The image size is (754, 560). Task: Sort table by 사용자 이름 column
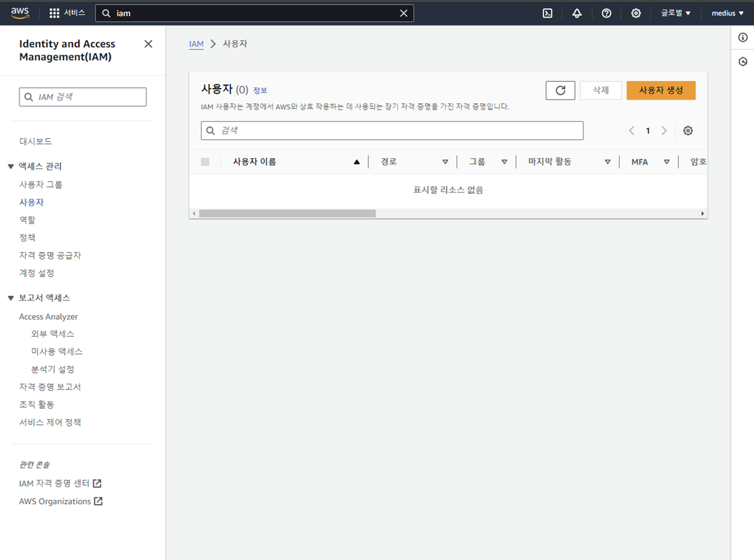coord(255,162)
